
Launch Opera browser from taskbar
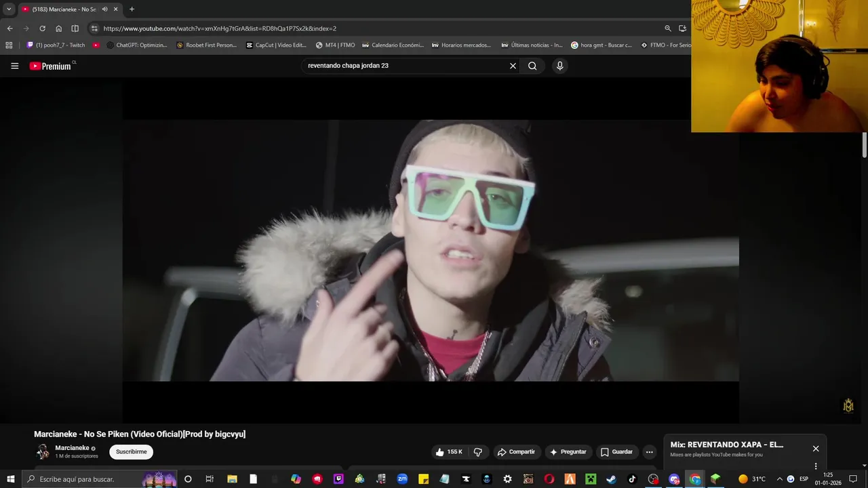pos(549,479)
